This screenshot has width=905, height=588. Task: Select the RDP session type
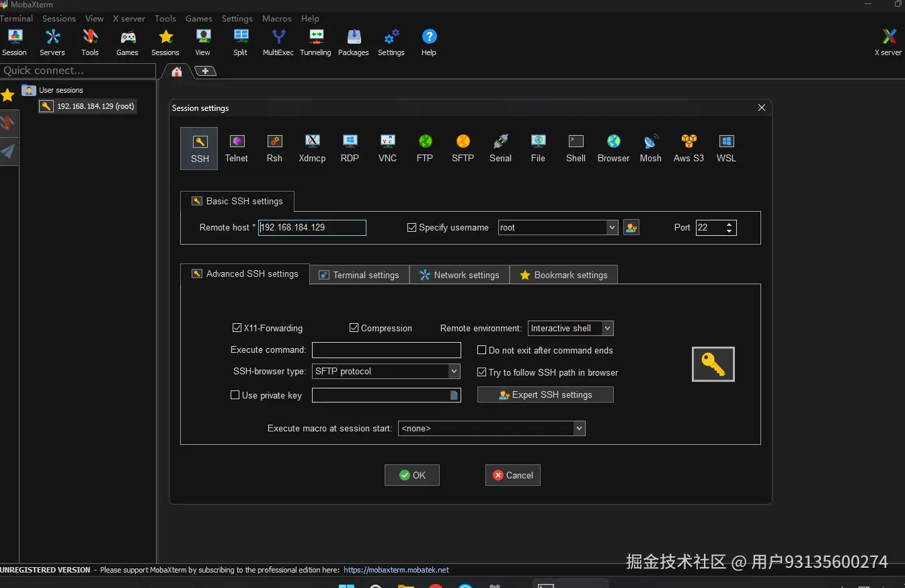click(x=350, y=149)
